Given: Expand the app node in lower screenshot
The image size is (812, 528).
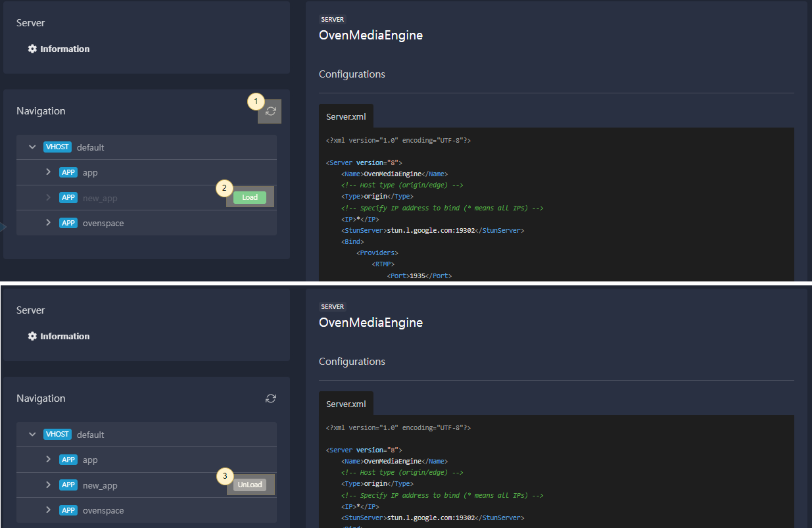Looking at the screenshot, I should (48, 460).
